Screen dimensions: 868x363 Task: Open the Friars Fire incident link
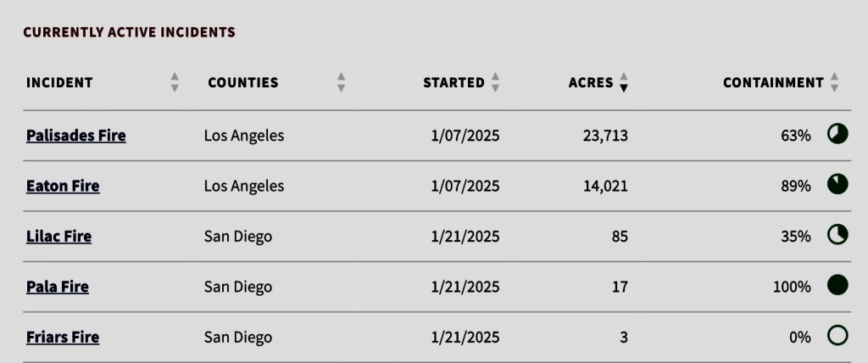coord(63,338)
